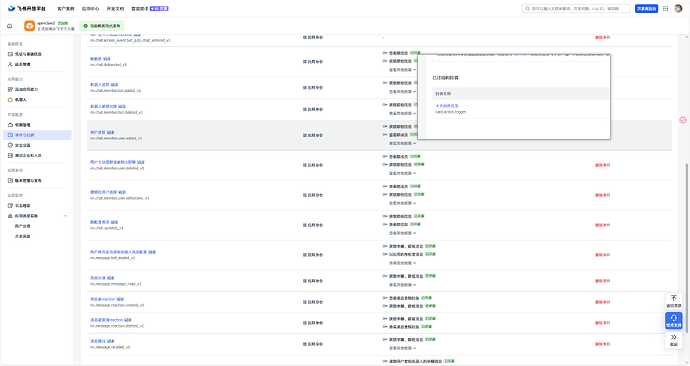
Task: Delete the im.message.recalled_v1 event
Action: click(x=602, y=344)
